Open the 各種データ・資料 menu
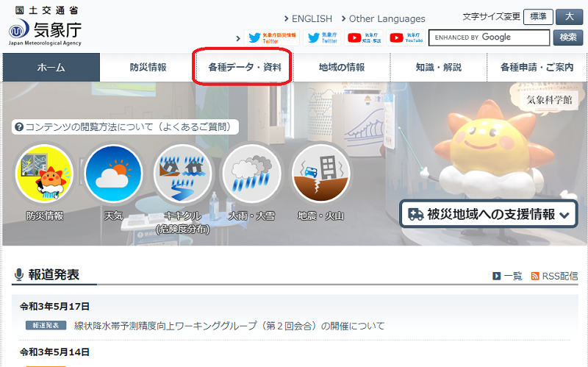 pyautogui.click(x=245, y=67)
